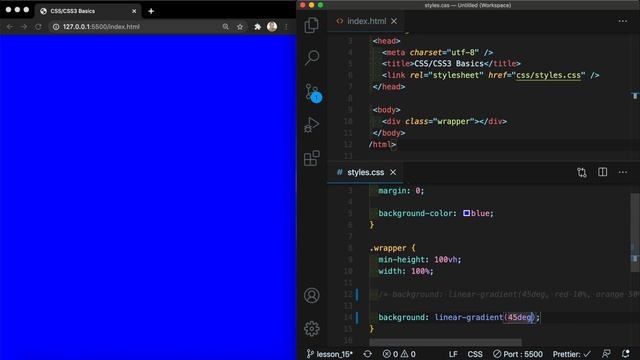Reload the browser page

(38, 27)
